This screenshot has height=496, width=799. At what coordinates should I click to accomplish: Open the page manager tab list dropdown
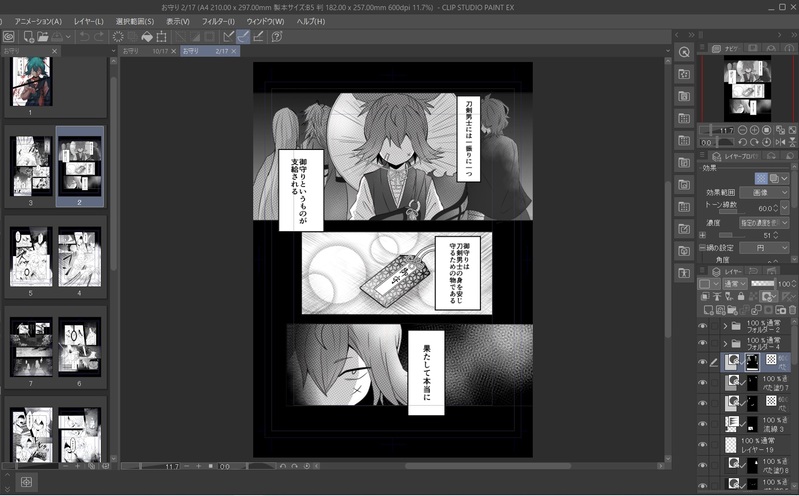[113, 51]
